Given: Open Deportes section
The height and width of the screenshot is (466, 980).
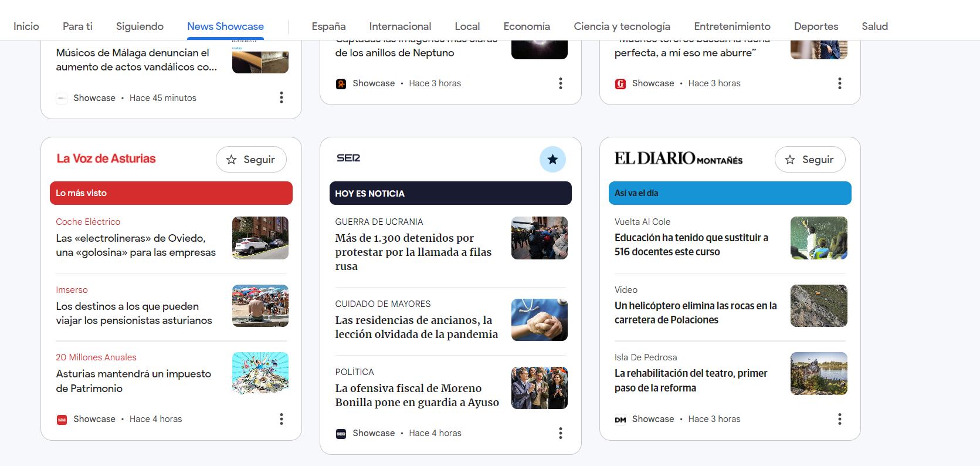Looking at the screenshot, I should click(816, 26).
